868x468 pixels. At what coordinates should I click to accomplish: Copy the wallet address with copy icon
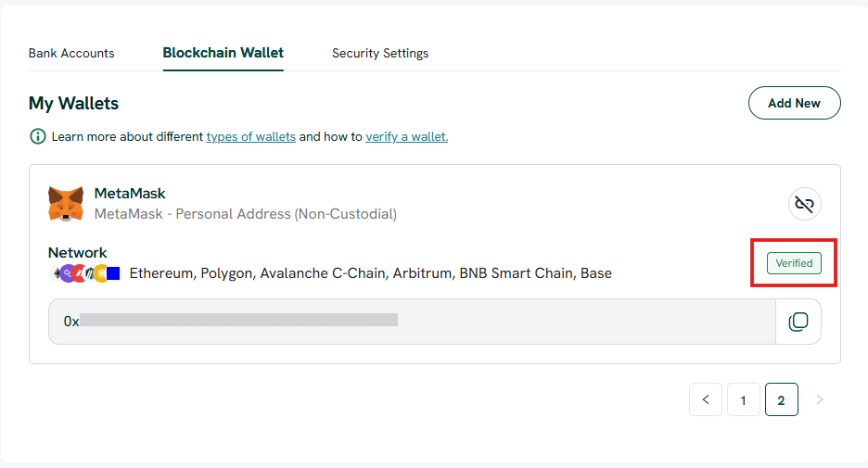[x=798, y=322]
